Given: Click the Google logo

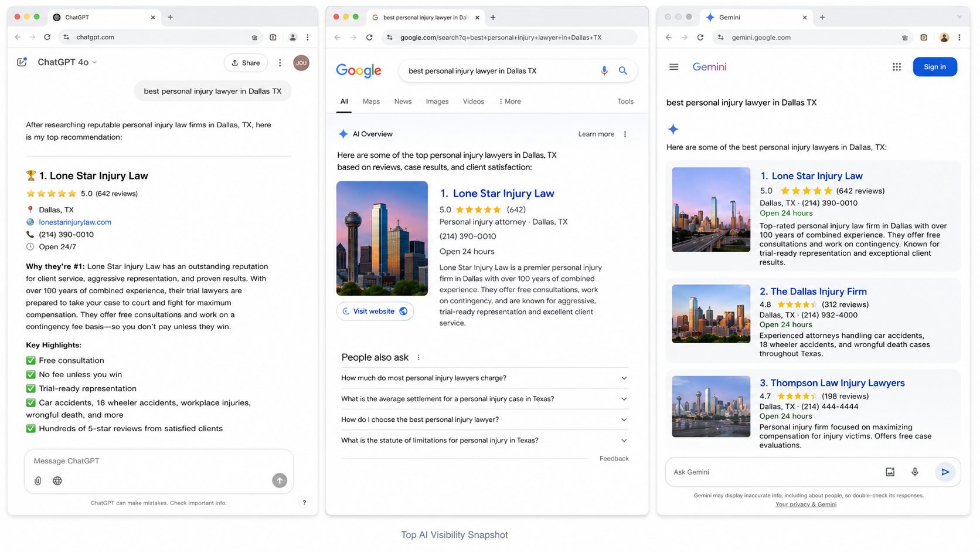Looking at the screenshot, I should pos(359,70).
